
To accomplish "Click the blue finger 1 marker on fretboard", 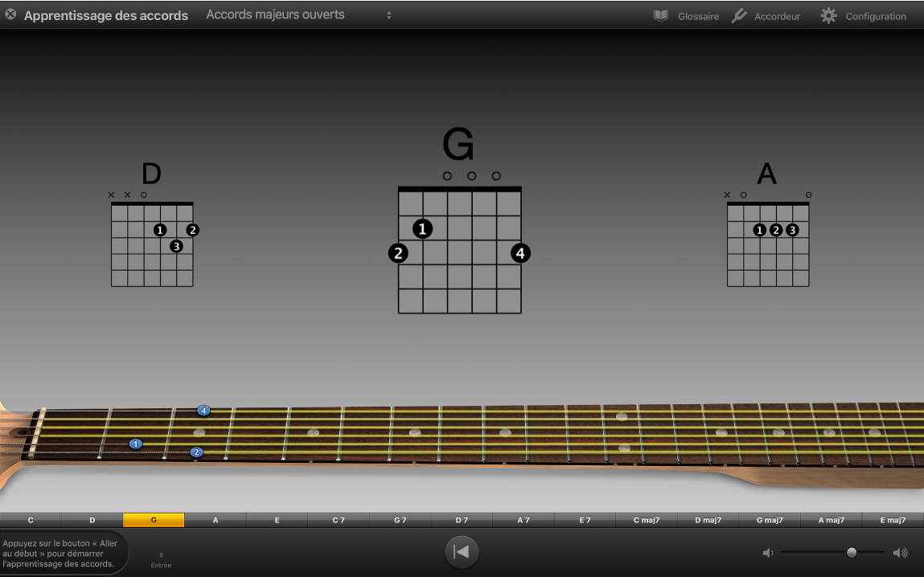I will click(x=135, y=444).
